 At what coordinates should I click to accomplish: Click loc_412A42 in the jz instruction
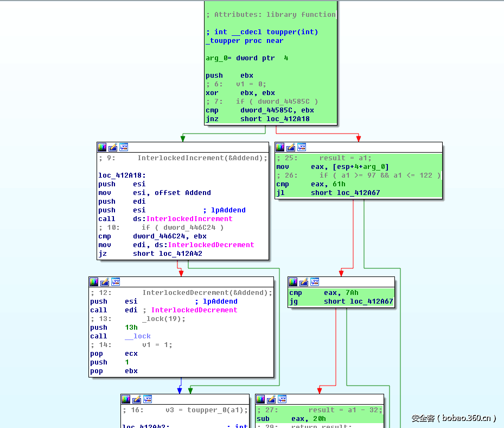180,254
